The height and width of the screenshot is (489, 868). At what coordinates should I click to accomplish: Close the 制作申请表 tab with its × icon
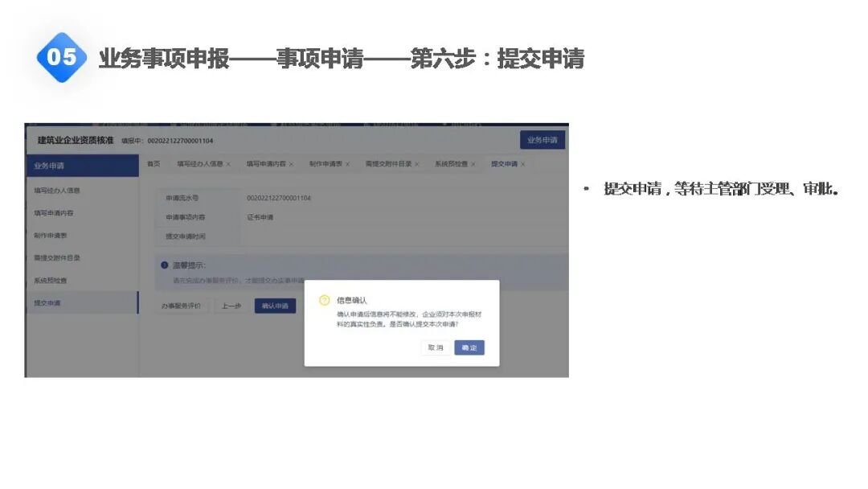[349, 162]
